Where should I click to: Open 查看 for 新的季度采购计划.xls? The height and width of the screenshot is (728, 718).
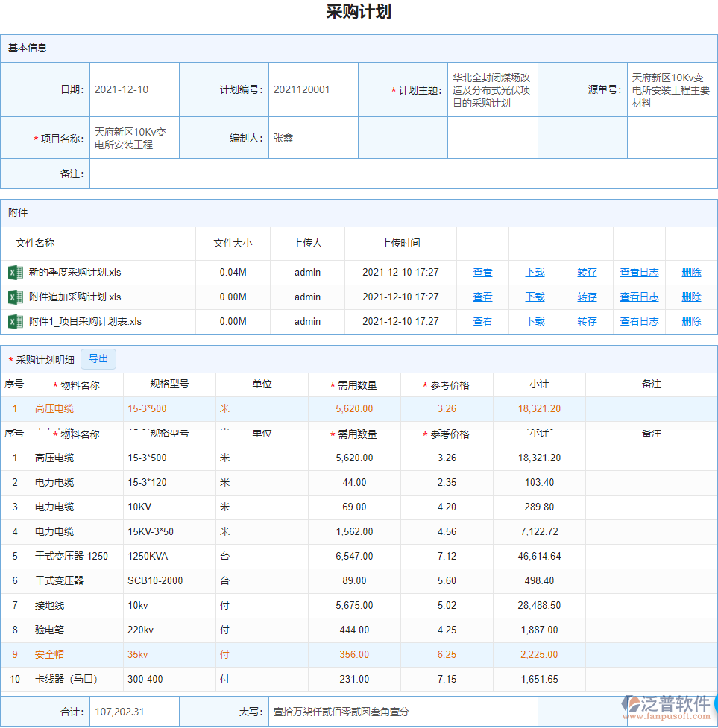click(x=482, y=272)
